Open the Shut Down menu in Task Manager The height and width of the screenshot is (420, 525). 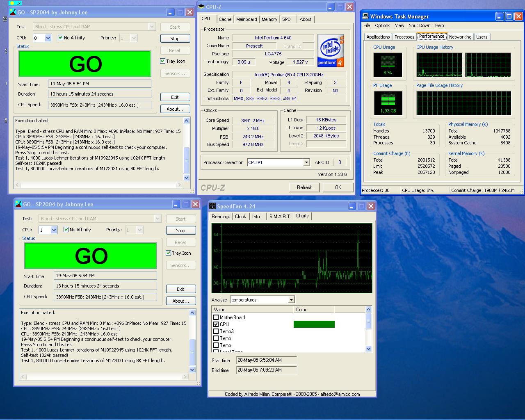(x=420, y=25)
